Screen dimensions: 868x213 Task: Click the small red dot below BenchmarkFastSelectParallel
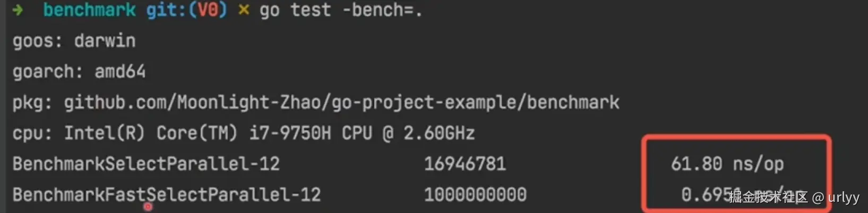point(148,207)
